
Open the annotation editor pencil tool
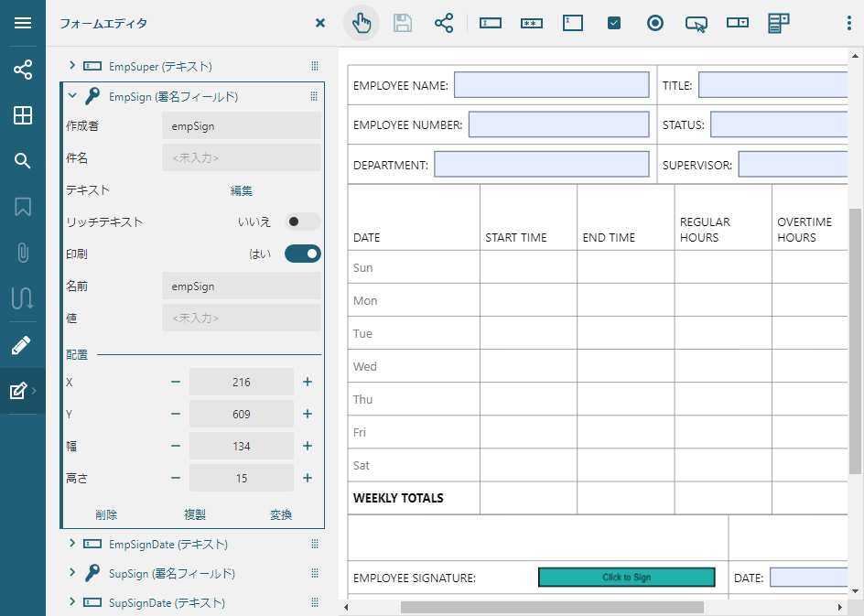(21, 345)
